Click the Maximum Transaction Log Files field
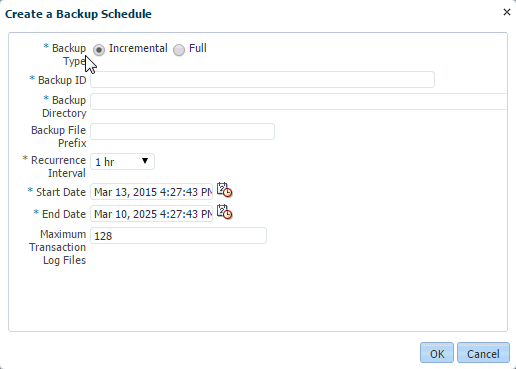516x369 pixels. click(178, 236)
